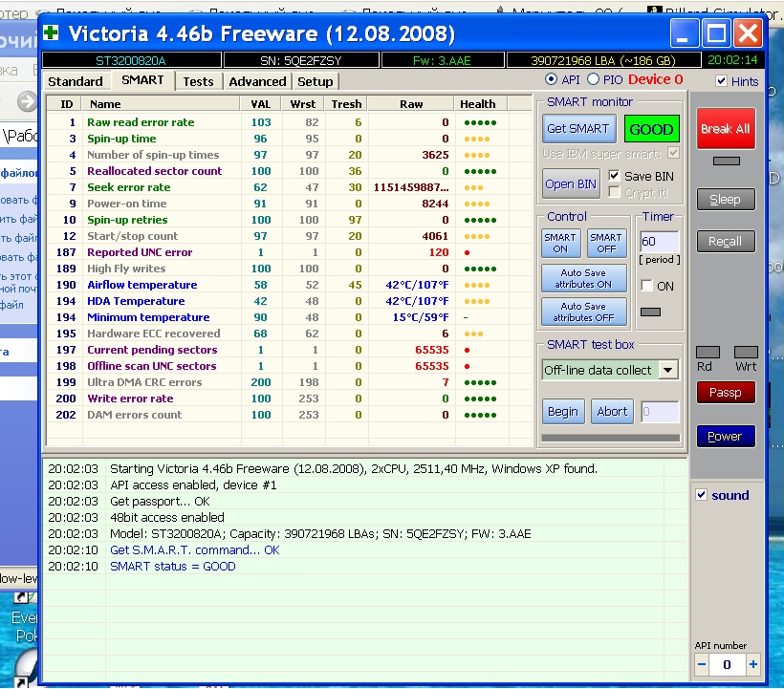Click the Timer period input field
The image size is (784, 689).
[x=659, y=242]
